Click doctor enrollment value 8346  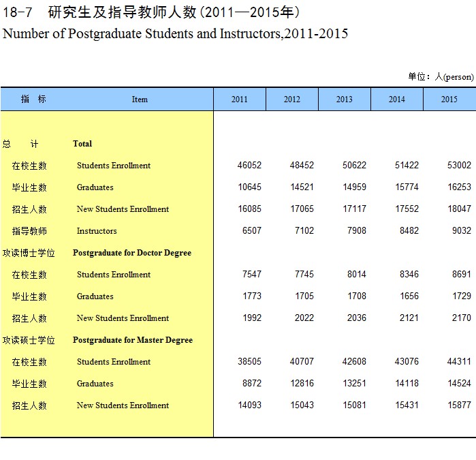click(409, 274)
